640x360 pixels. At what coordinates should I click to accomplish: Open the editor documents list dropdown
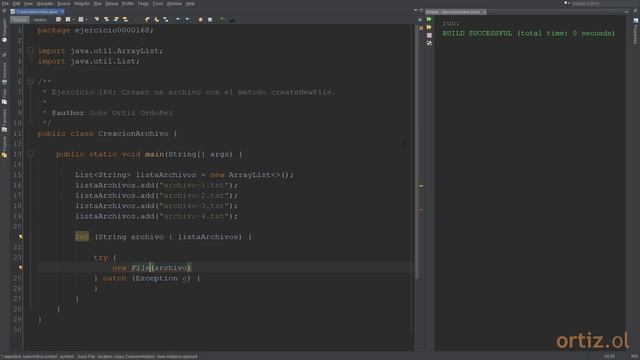[x=416, y=10]
